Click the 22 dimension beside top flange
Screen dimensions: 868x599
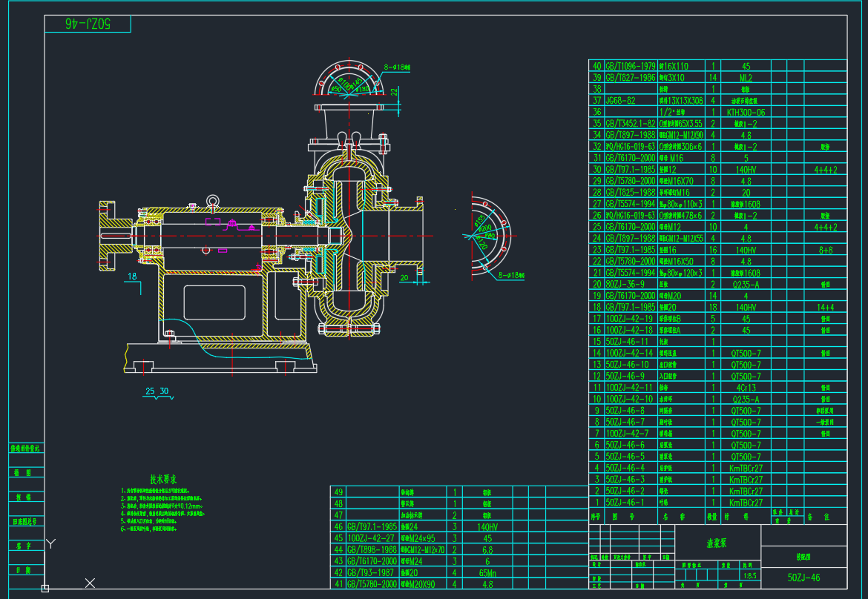393,91
